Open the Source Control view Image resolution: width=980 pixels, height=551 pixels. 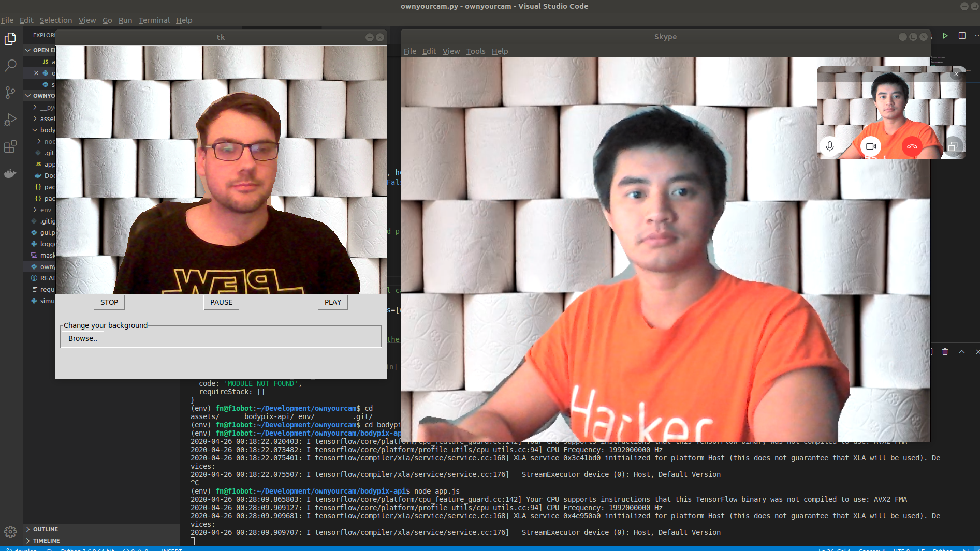tap(10, 93)
